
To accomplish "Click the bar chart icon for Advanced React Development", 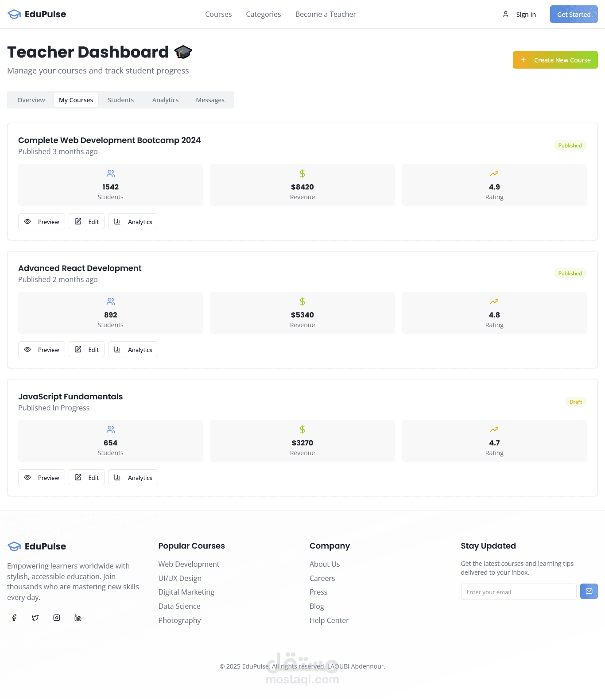I will [x=117, y=349].
